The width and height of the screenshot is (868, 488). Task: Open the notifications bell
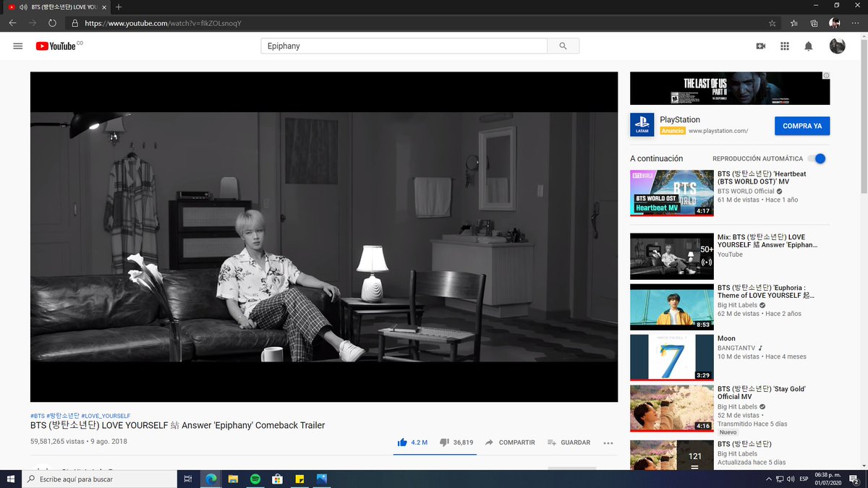[x=809, y=46]
